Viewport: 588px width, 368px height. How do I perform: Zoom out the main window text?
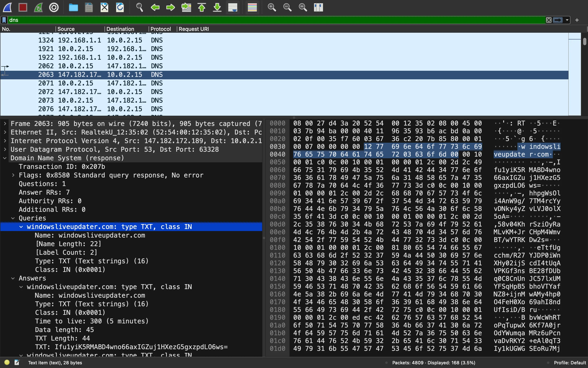coord(287,7)
